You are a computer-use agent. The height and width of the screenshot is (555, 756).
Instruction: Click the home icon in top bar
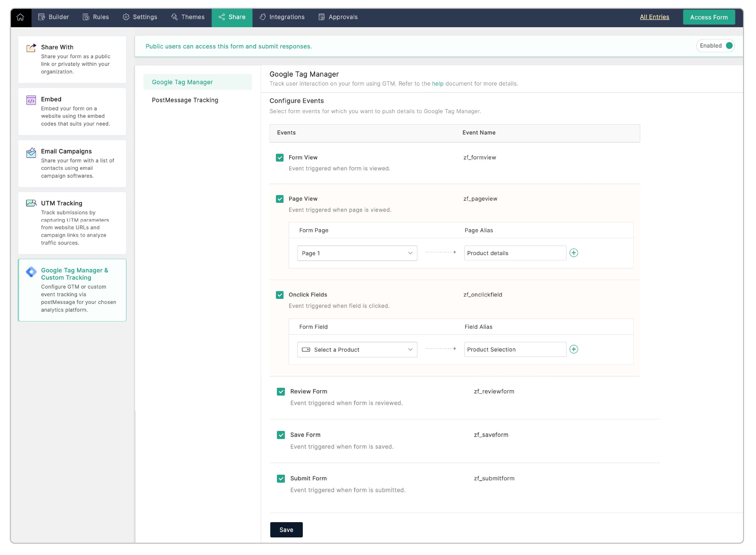point(20,17)
